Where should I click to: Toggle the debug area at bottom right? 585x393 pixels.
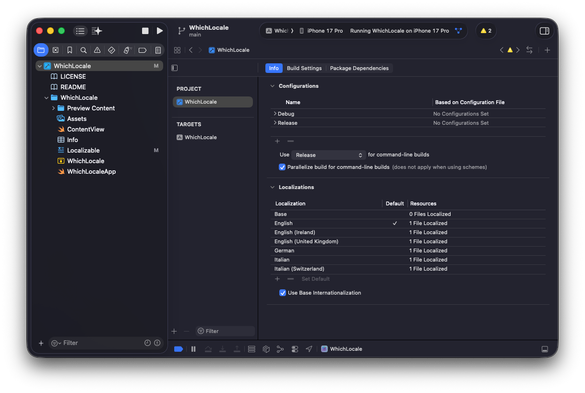545,349
